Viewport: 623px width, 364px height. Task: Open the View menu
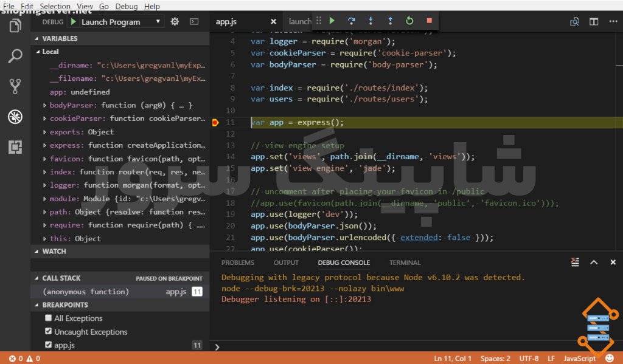coord(85,6)
